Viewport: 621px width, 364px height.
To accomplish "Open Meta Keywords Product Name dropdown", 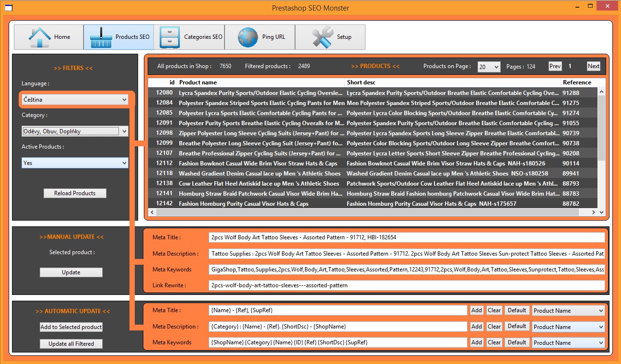I will (569, 343).
